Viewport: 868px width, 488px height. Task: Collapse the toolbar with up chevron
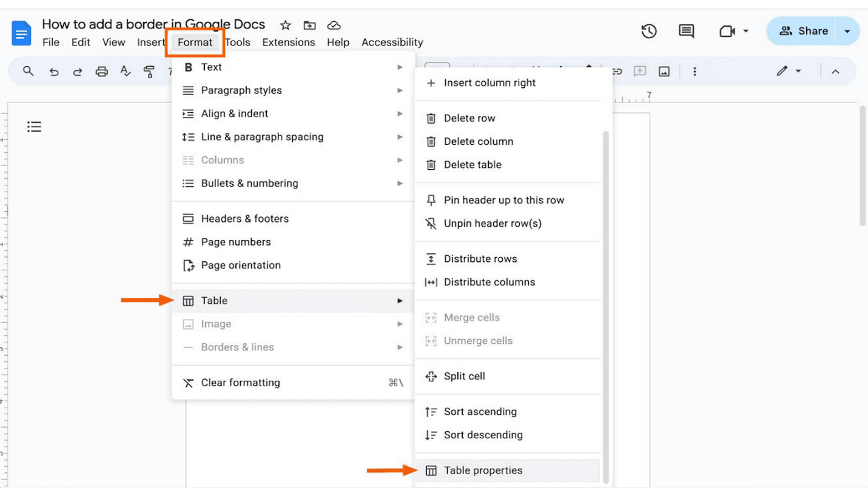click(835, 72)
